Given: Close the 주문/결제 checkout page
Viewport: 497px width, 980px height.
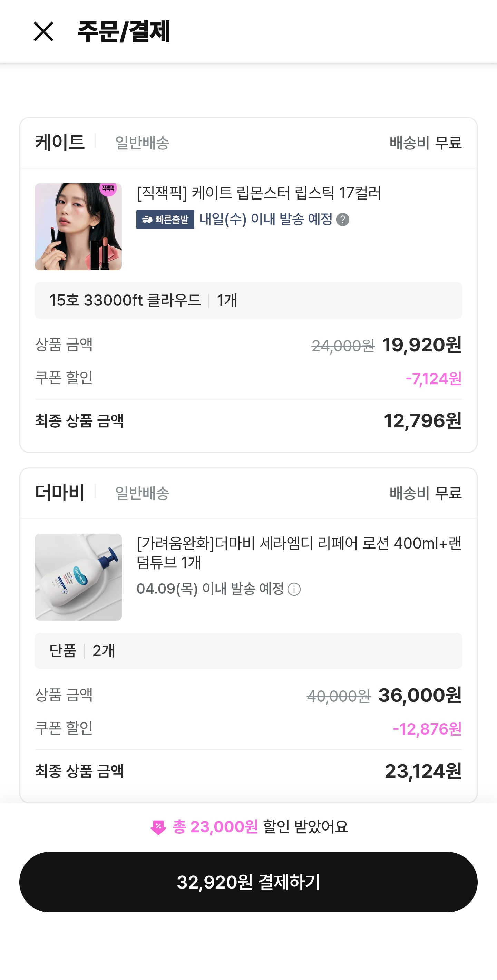Looking at the screenshot, I should coord(43,31).
